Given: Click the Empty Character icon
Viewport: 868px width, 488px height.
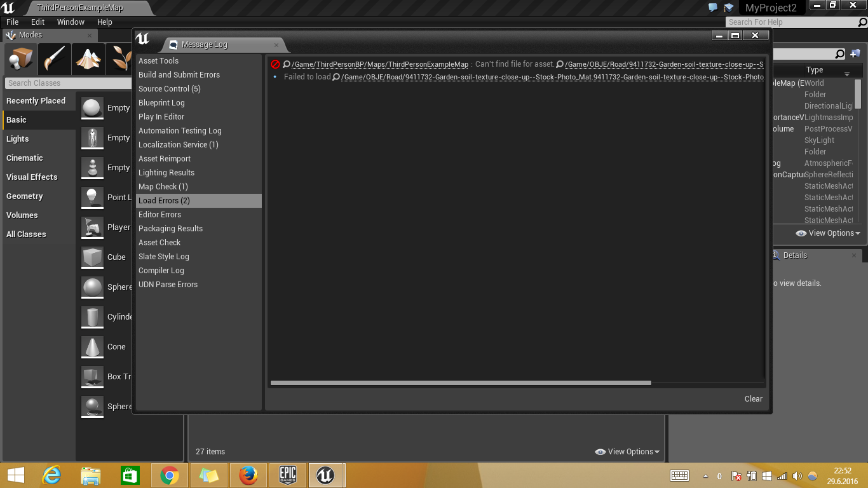Looking at the screenshot, I should click(x=93, y=138).
